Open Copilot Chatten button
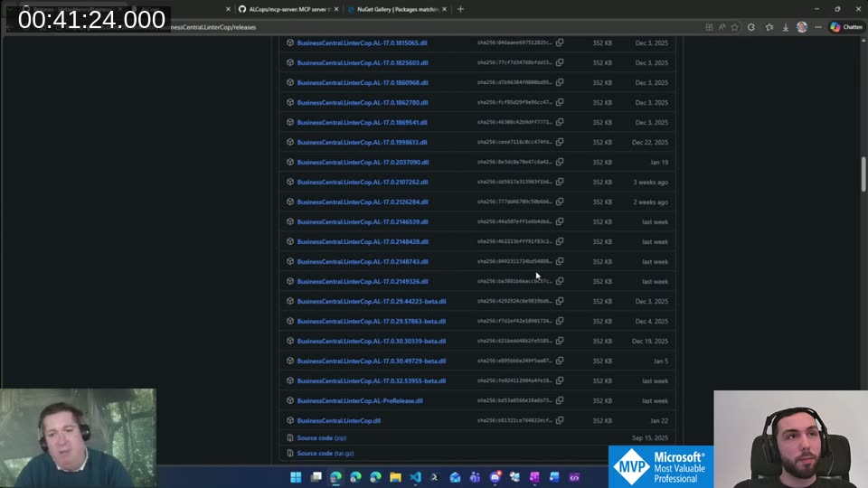 click(x=846, y=27)
